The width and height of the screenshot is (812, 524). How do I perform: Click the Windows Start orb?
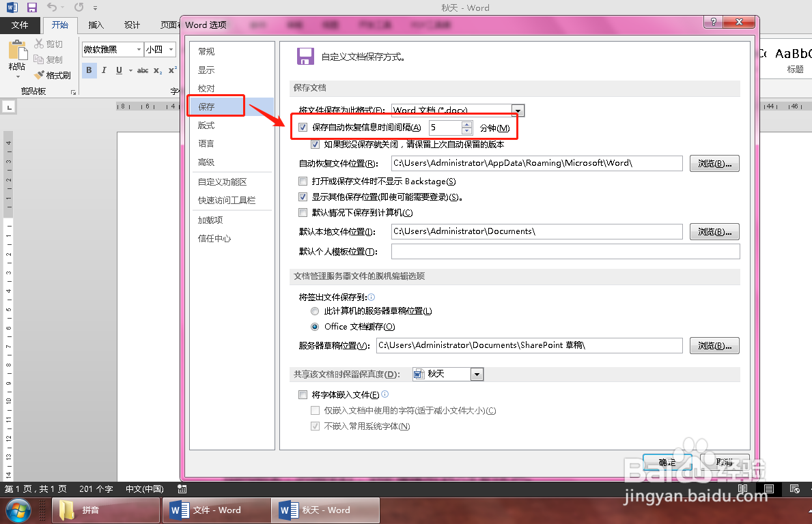18,510
